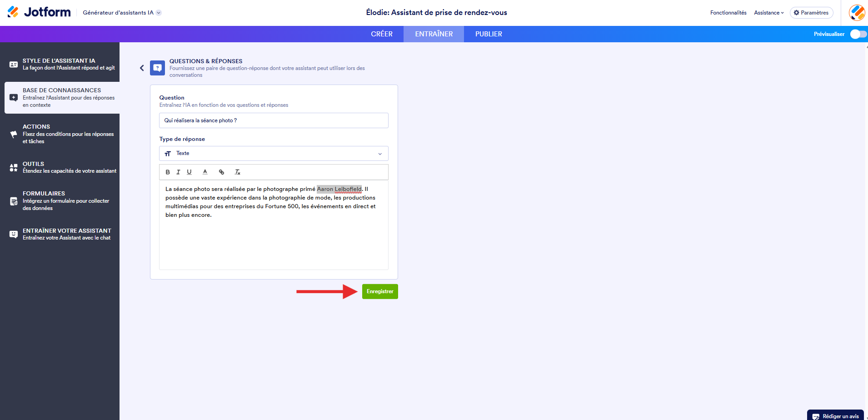Clear formatting with the Tx icon

[x=237, y=172]
